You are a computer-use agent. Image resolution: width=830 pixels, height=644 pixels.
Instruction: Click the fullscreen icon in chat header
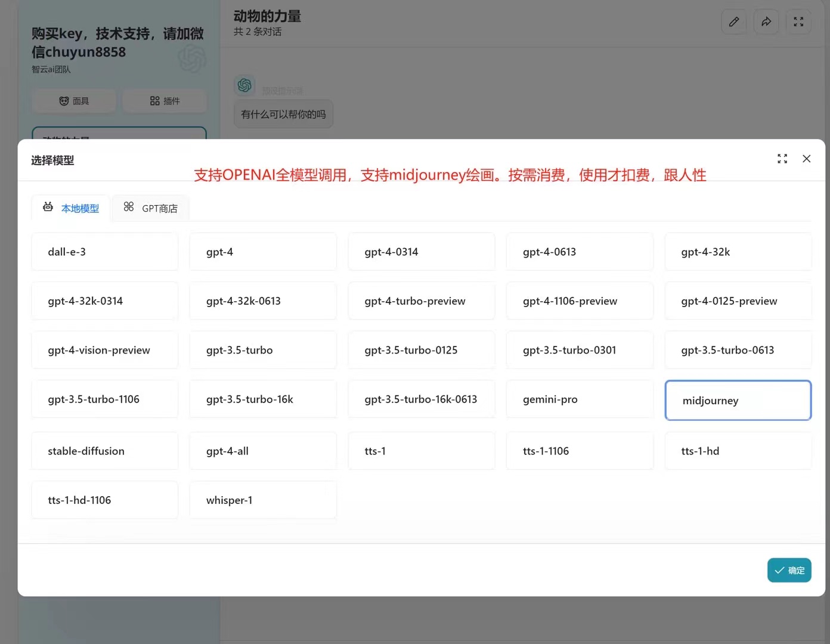click(798, 22)
